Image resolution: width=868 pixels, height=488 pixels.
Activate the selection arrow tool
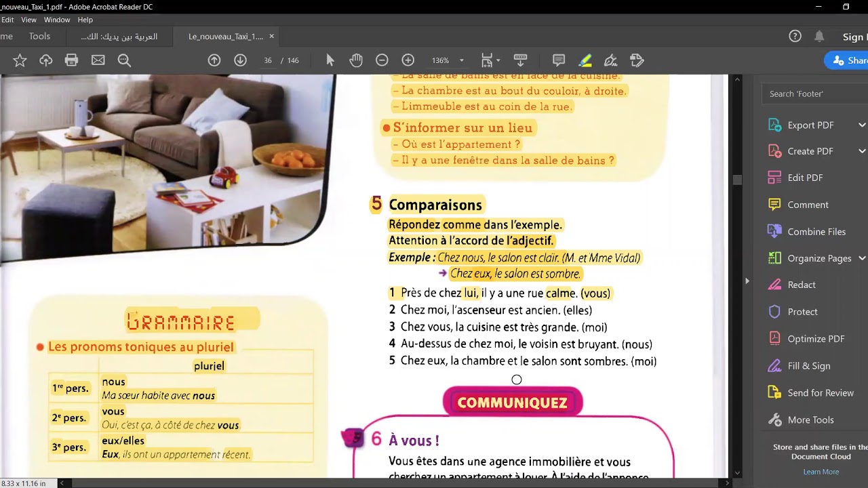coord(330,60)
